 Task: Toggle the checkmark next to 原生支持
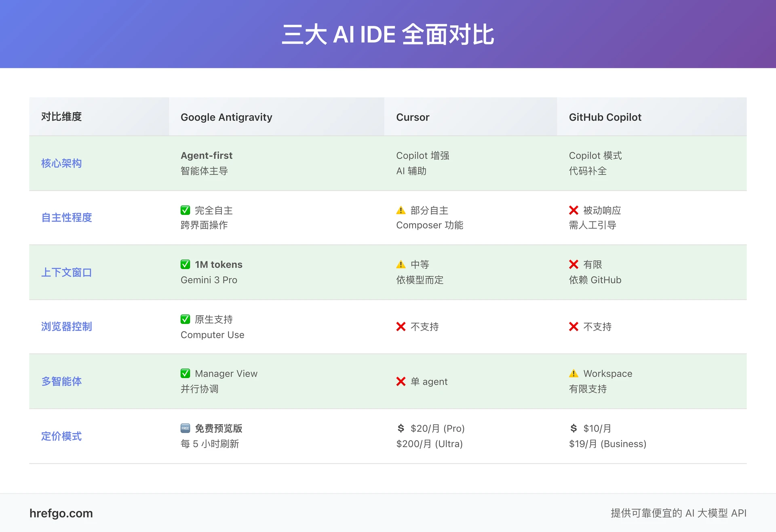coord(185,319)
